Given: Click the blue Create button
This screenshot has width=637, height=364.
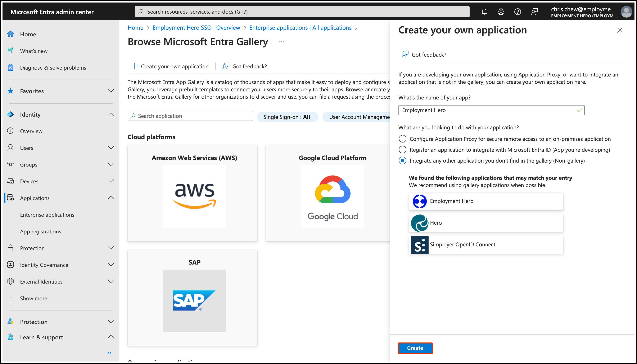Looking at the screenshot, I should (x=415, y=348).
